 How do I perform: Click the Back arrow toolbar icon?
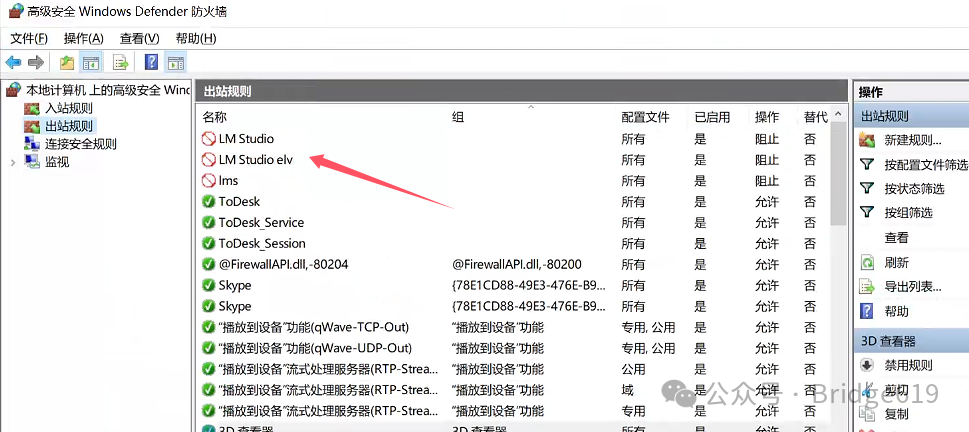tap(13, 62)
